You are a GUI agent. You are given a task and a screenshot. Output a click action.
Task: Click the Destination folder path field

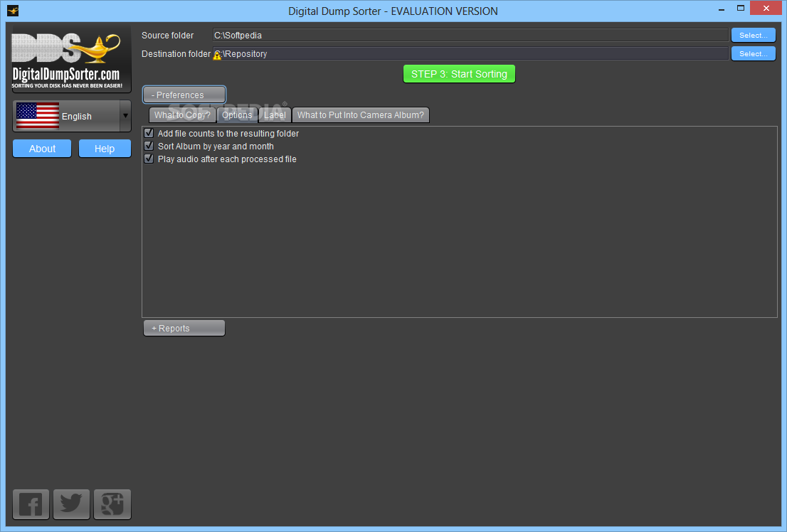[x=470, y=54]
